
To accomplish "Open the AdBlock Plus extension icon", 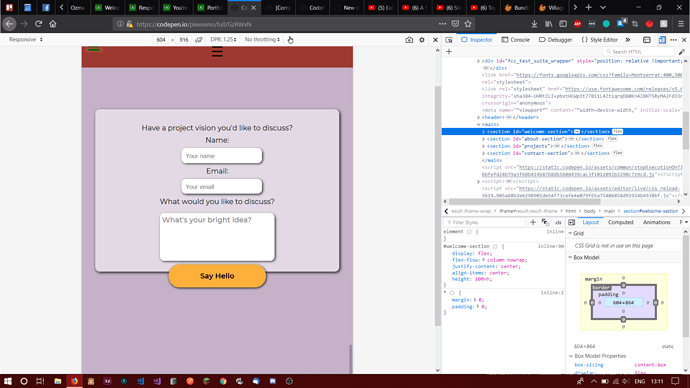I will (577, 24).
